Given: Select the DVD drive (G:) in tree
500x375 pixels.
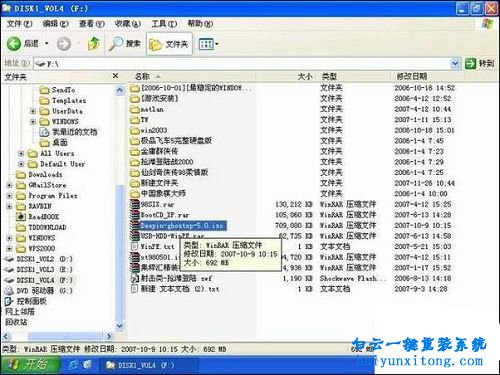Looking at the screenshot, I should coord(38,291).
